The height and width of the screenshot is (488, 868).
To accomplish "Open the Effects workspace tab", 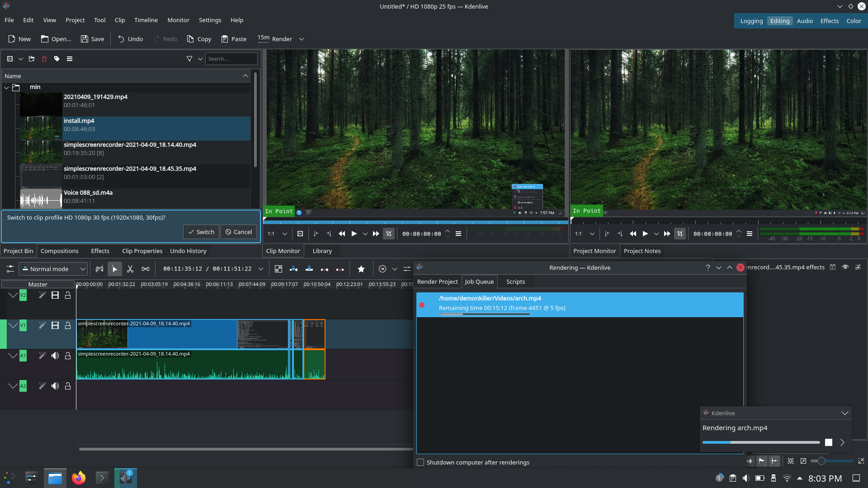I will 829,21.
